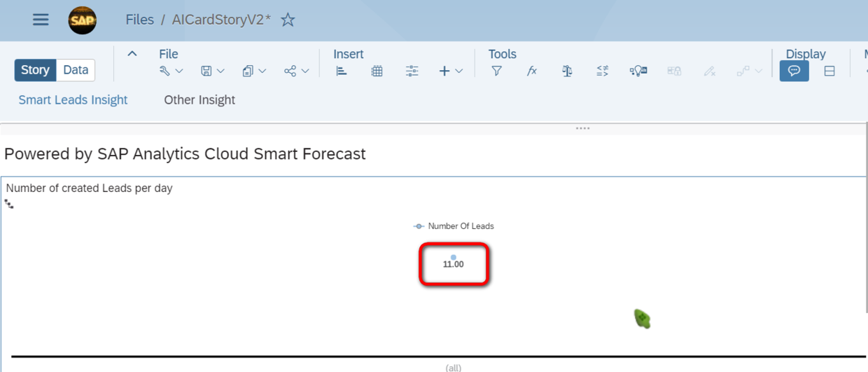The height and width of the screenshot is (372, 868).
Task: Expand the link dimensions dropdown arrow
Action: coord(758,71)
